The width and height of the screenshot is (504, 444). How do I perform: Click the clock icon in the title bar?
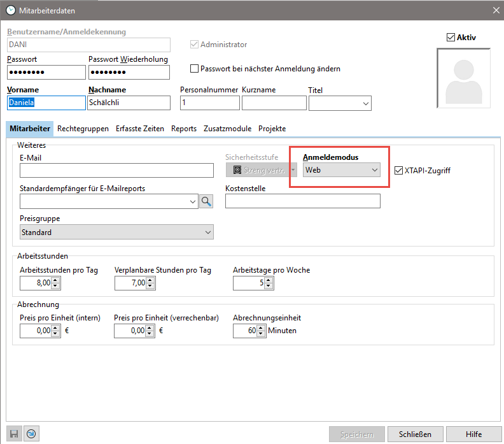(10, 9)
